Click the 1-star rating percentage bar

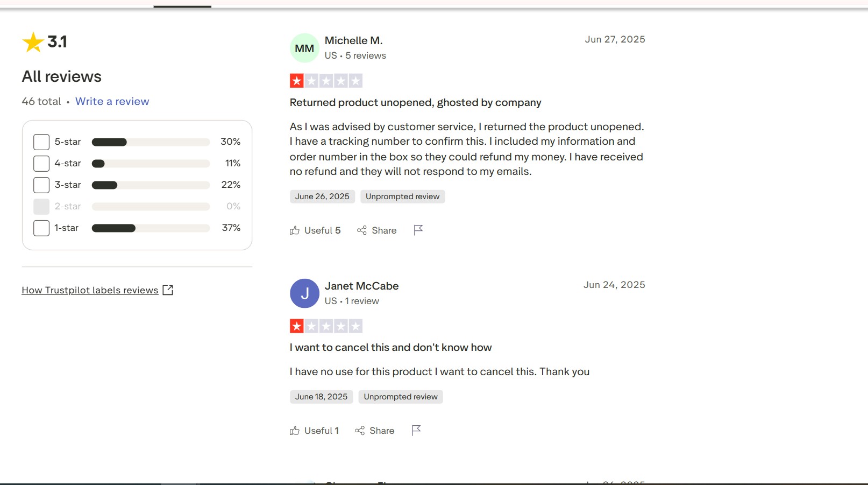(151, 228)
